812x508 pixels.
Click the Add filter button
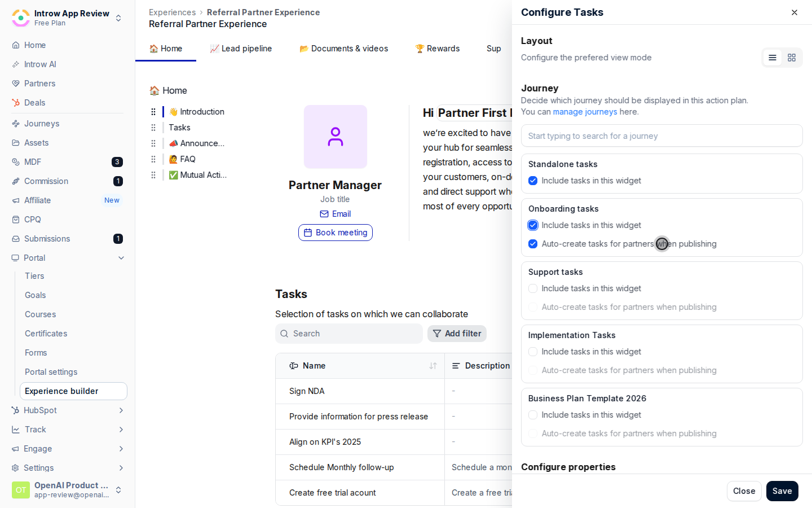click(x=457, y=334)
